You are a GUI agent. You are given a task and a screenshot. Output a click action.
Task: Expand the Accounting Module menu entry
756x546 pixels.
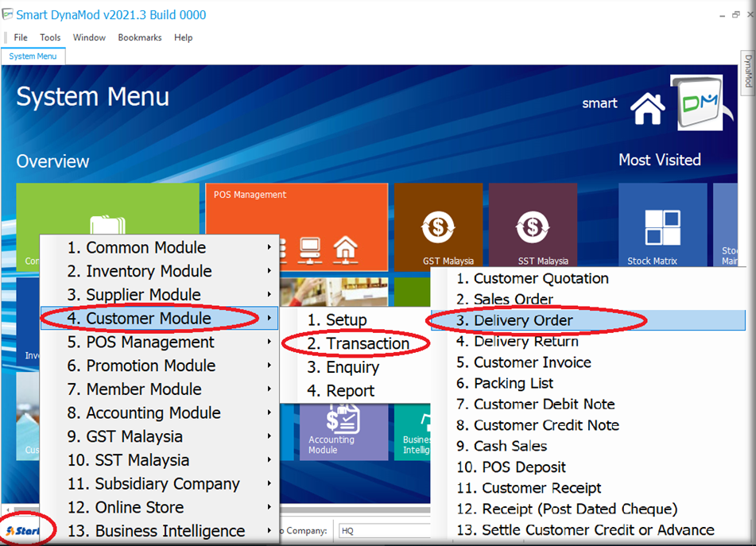click(159, 412)
